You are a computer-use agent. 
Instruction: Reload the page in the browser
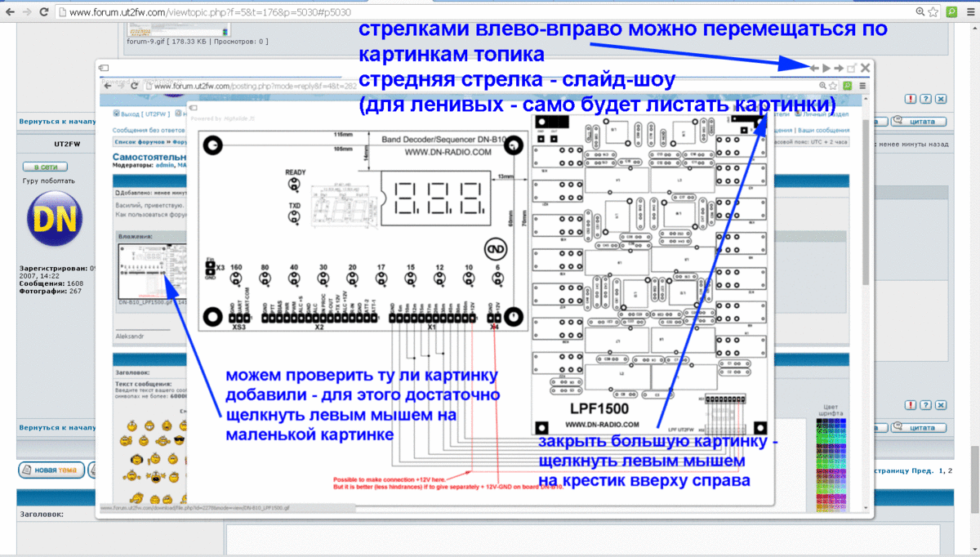click(46, 11)
